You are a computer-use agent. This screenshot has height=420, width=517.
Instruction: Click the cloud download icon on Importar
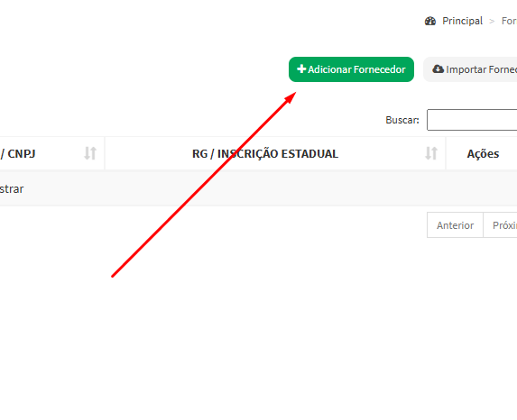[438, 69]
